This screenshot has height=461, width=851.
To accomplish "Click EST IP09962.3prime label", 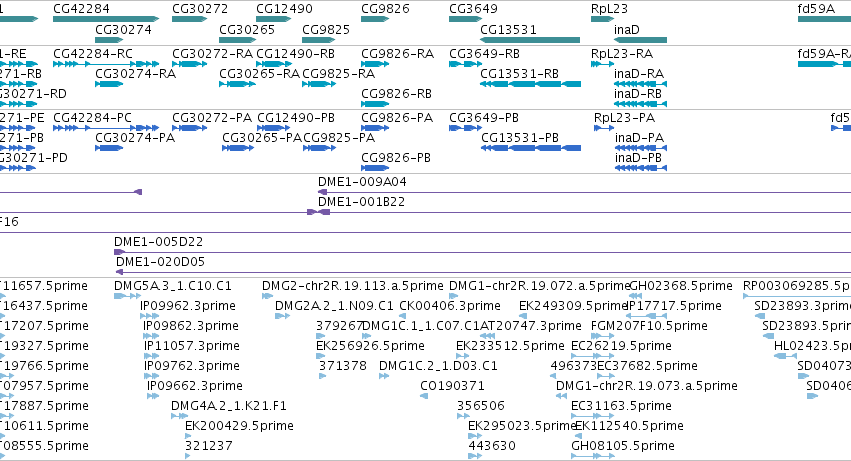I will (188, 306).
